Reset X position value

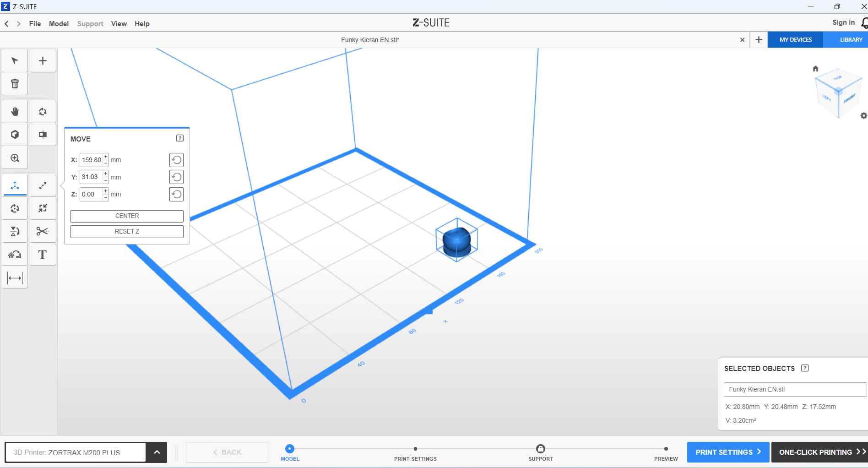click(176, 160)
